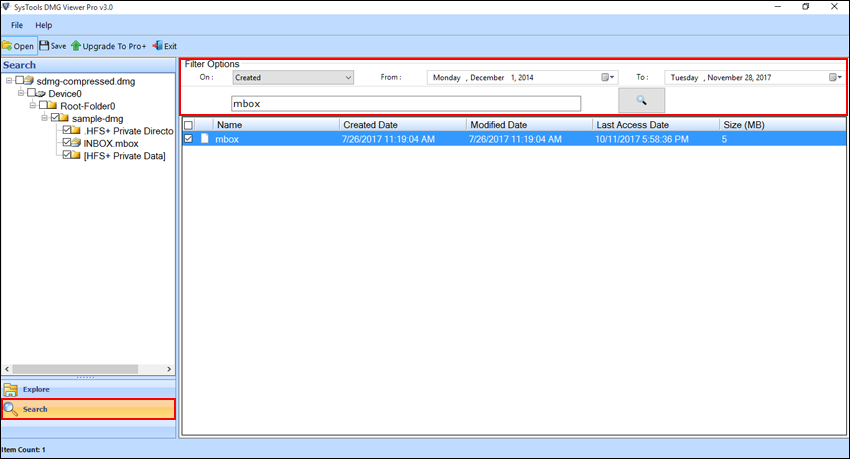Collapse the sample-dmg tree node
Viewport: 850px width, 459px height.
tap(44, 118)
